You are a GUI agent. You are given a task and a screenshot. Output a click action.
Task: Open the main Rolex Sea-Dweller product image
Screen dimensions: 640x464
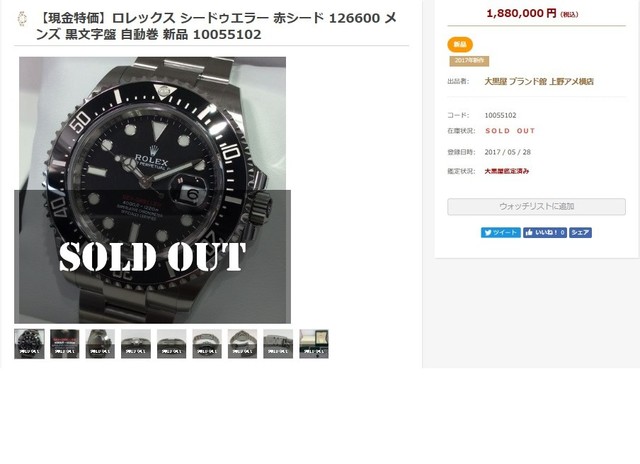(152, 190)
